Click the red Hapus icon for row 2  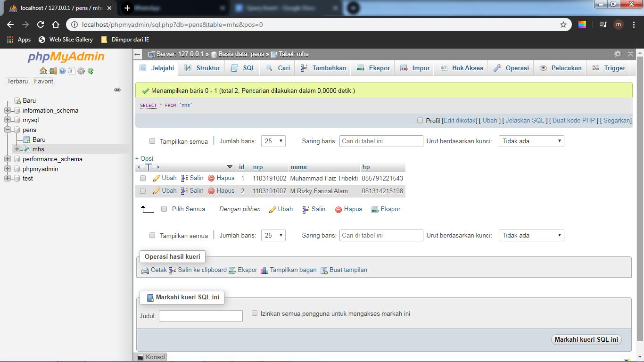[211, 191]
